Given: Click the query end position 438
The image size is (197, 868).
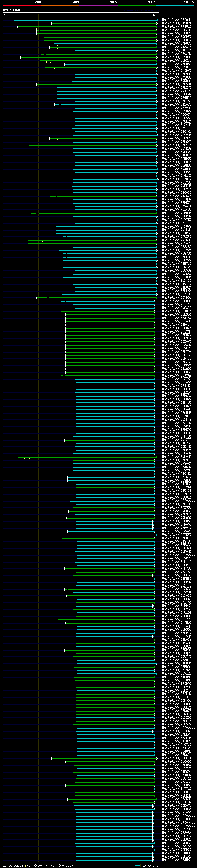Looking at the screenshot, I should pyautogui.click(x=155, y=15).
